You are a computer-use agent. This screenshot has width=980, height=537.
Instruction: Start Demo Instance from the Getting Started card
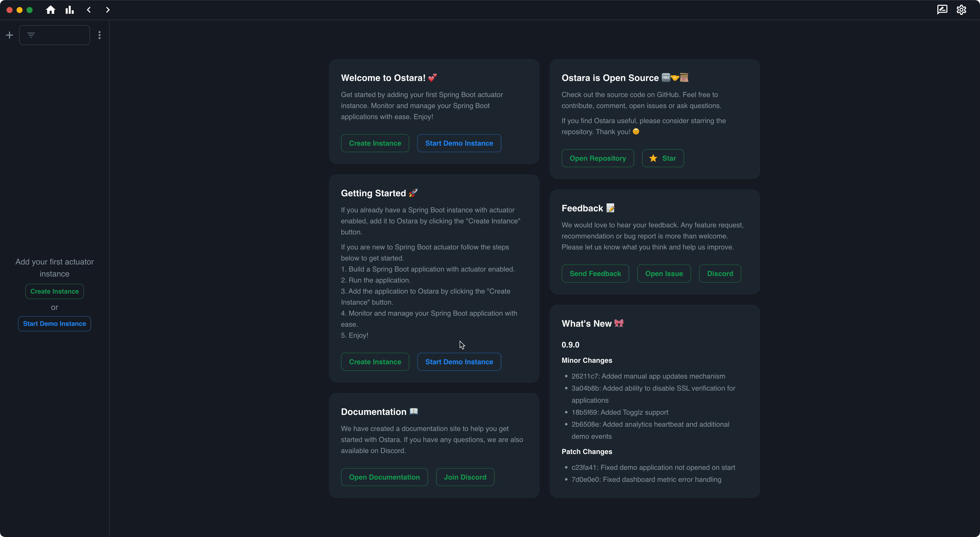click(459, 362)
